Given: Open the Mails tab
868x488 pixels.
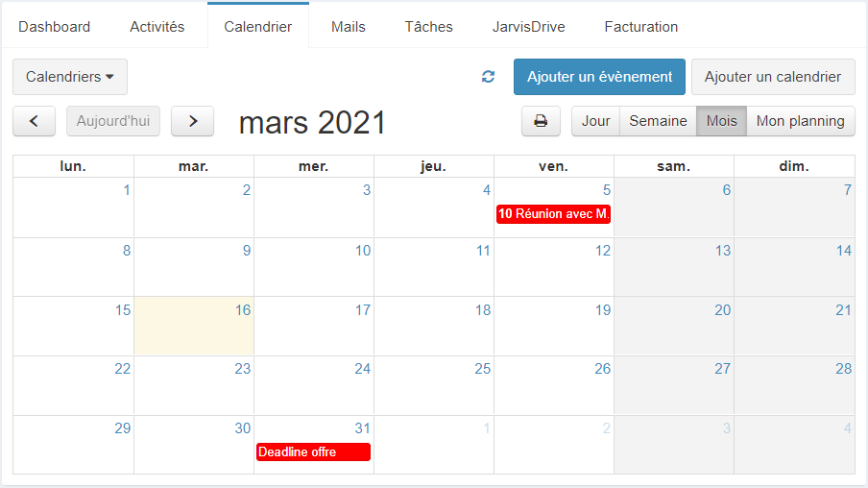Looking at the screenshot, I should coord(349,27).
